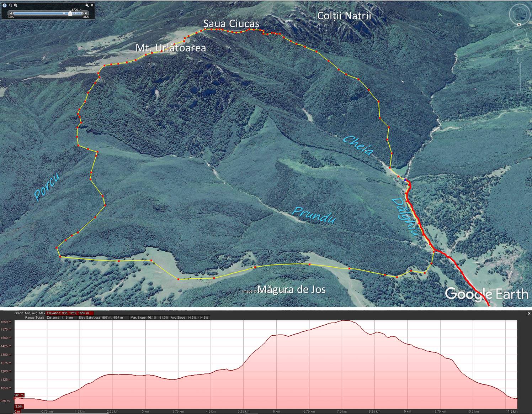This screenshot has height=414, width=532.
Task: Open time slider options wrench
Action: click(87, 5)
